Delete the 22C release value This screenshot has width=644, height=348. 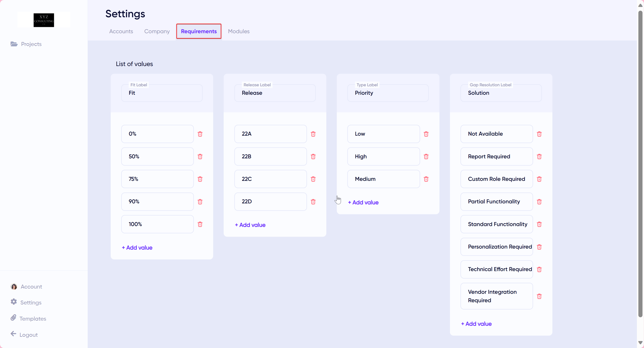(x=313, y=179)
